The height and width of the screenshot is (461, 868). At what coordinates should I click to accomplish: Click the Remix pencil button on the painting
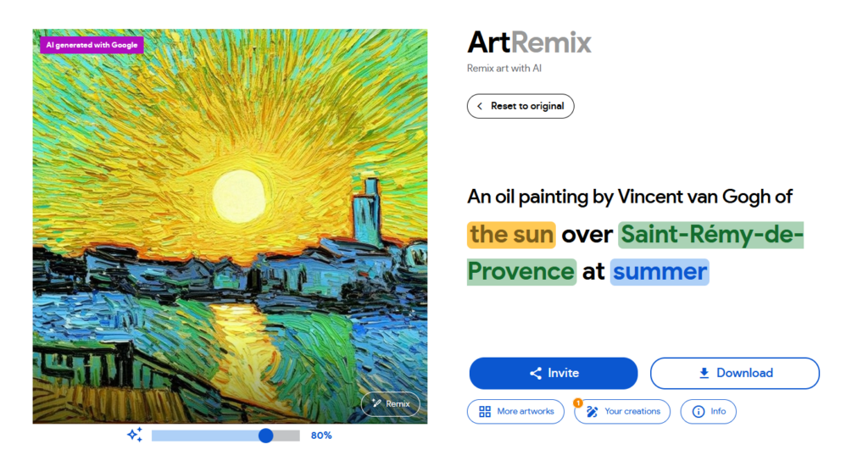(x=390, y=403)
